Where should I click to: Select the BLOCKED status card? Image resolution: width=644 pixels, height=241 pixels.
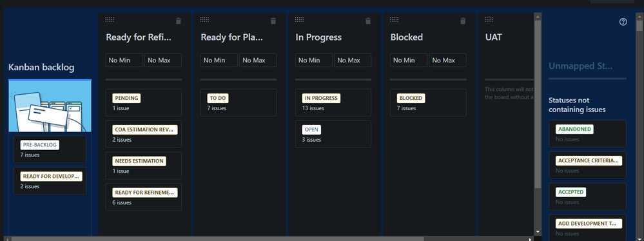click(428, 102)
